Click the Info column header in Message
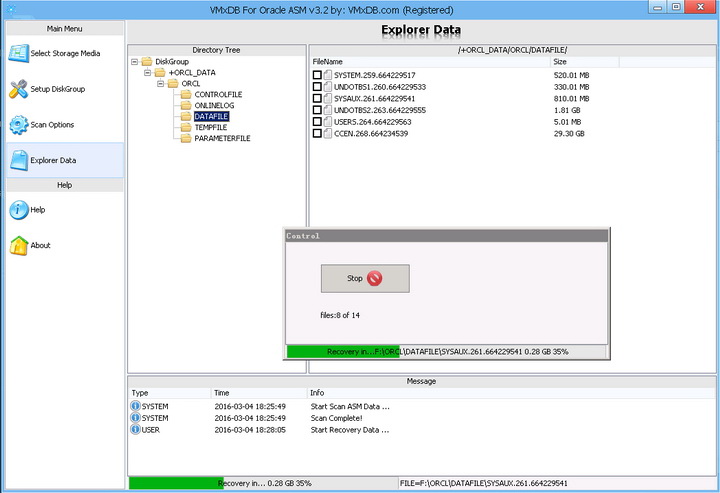Screen dimensions: 720x493 (511, 393)
